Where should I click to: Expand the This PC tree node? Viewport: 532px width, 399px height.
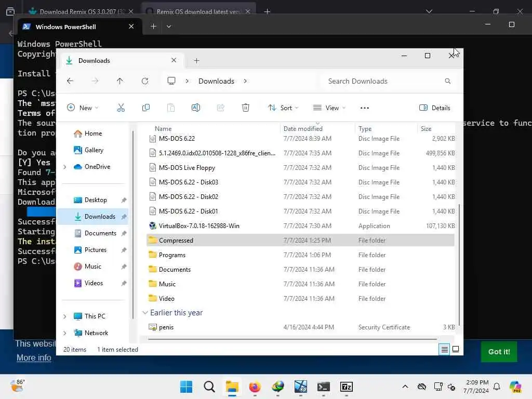tap(65, 316)
